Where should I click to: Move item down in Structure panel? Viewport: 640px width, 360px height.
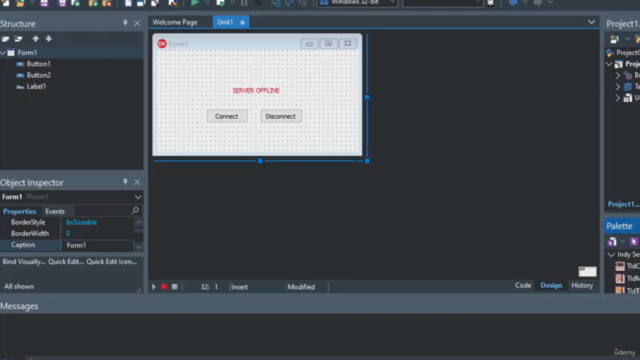[49, 39]
